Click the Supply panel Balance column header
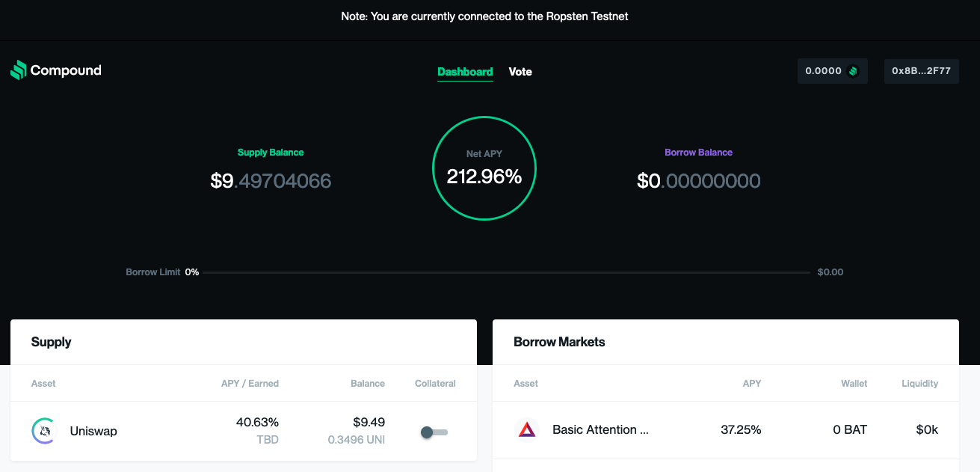The image size is (980, 472). pyautogui.click(x=368, y=384)
